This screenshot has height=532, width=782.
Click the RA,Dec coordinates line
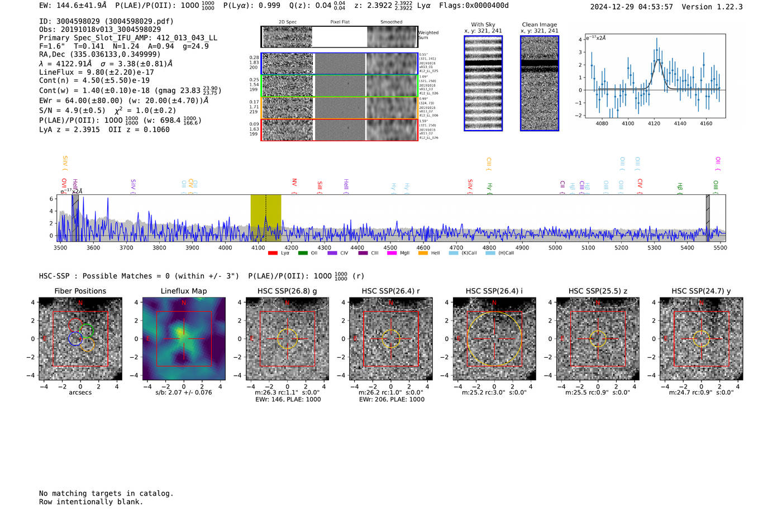coord(99,54)
